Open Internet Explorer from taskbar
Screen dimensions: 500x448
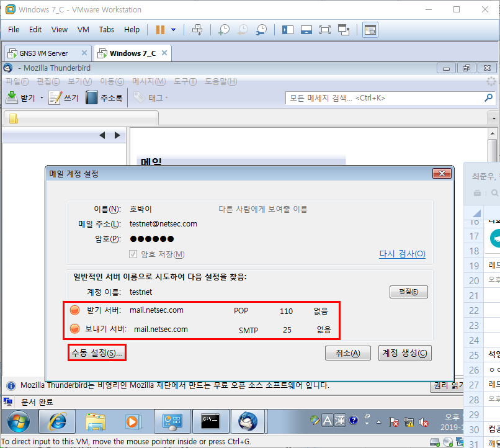point(57,421)
